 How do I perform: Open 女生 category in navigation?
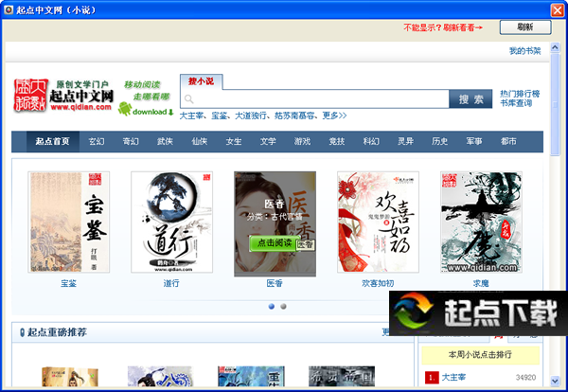tap(234, 141)
